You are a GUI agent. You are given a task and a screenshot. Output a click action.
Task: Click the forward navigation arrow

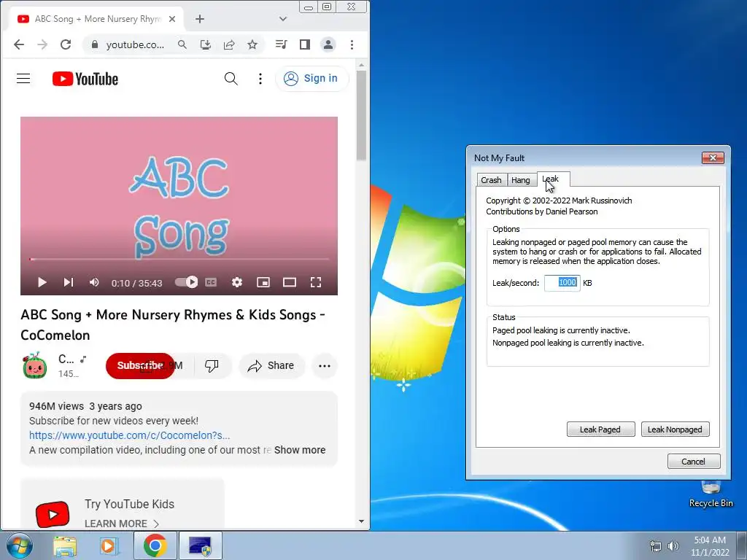coord(42,44)
